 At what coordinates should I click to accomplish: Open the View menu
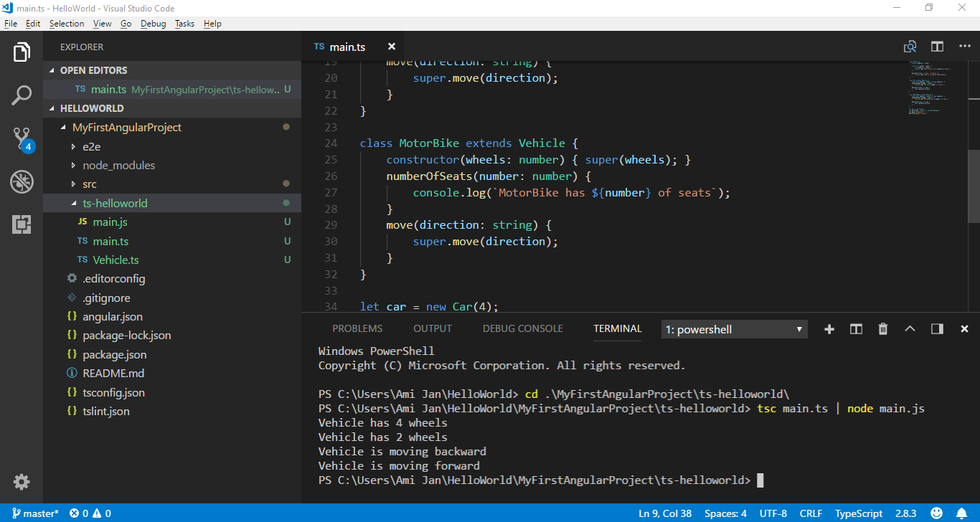point(103,24)
